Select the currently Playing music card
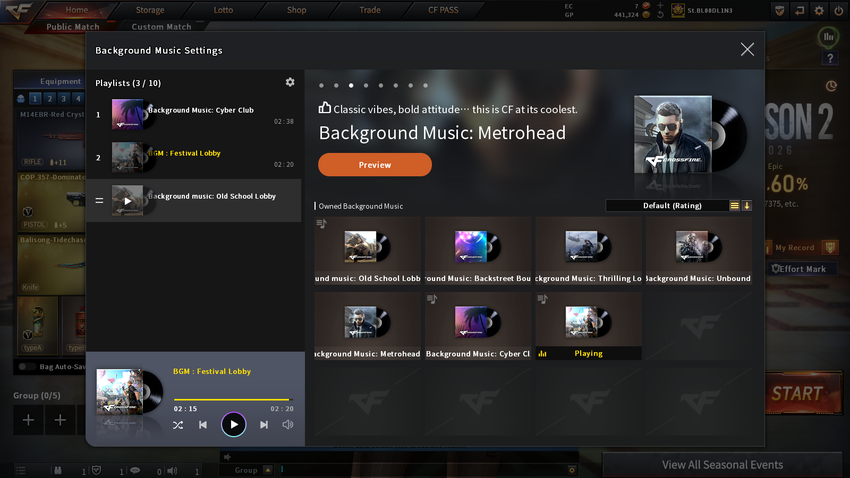The image size is (850, 478). (x=589, y=326)
